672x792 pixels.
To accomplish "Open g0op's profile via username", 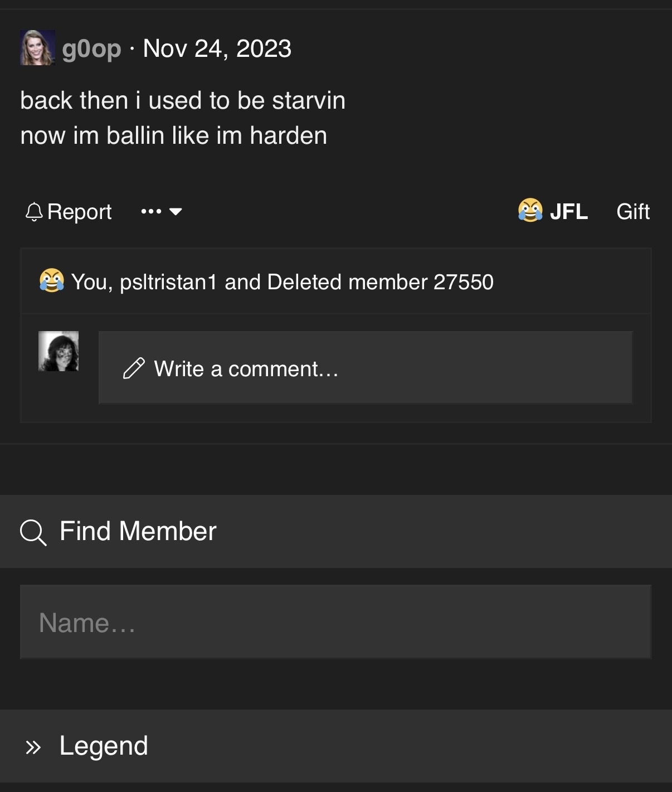I will coord(91,48).
